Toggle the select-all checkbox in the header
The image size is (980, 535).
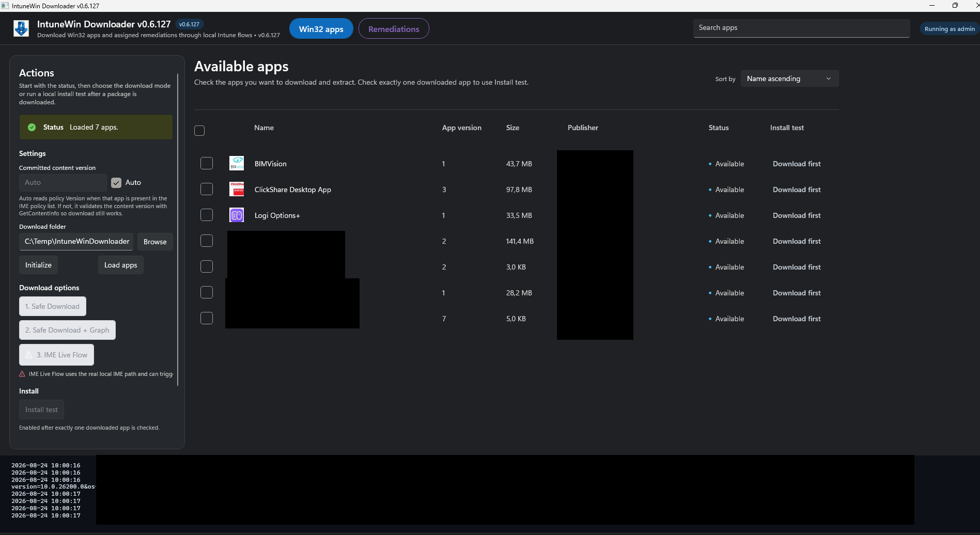tap(199, 131)
